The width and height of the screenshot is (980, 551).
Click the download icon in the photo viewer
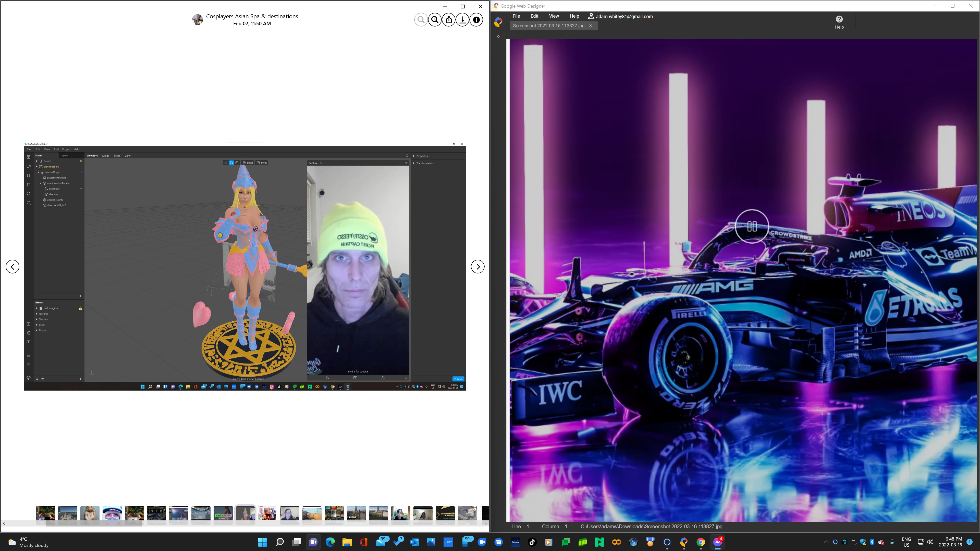click(x=462, y=20)
